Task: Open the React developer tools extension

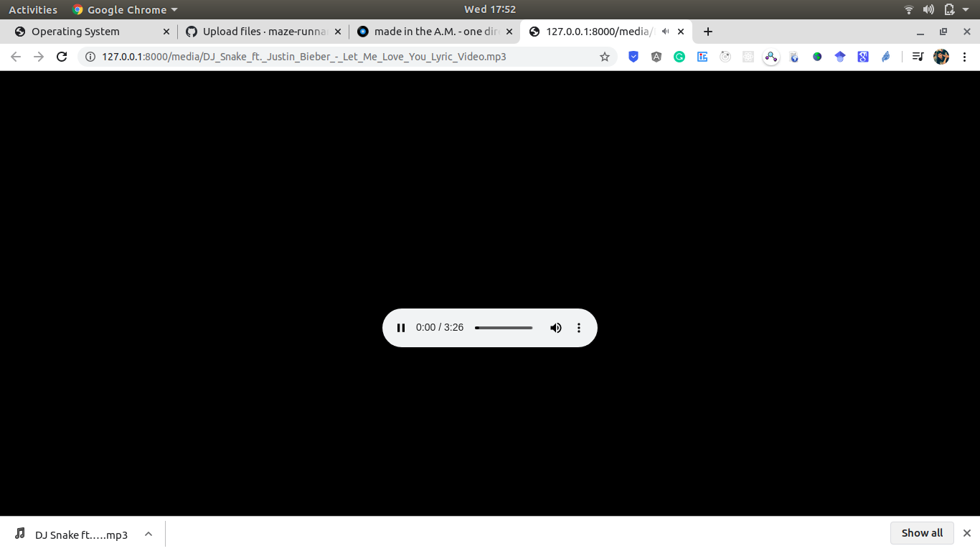Action: coord(748,57)
